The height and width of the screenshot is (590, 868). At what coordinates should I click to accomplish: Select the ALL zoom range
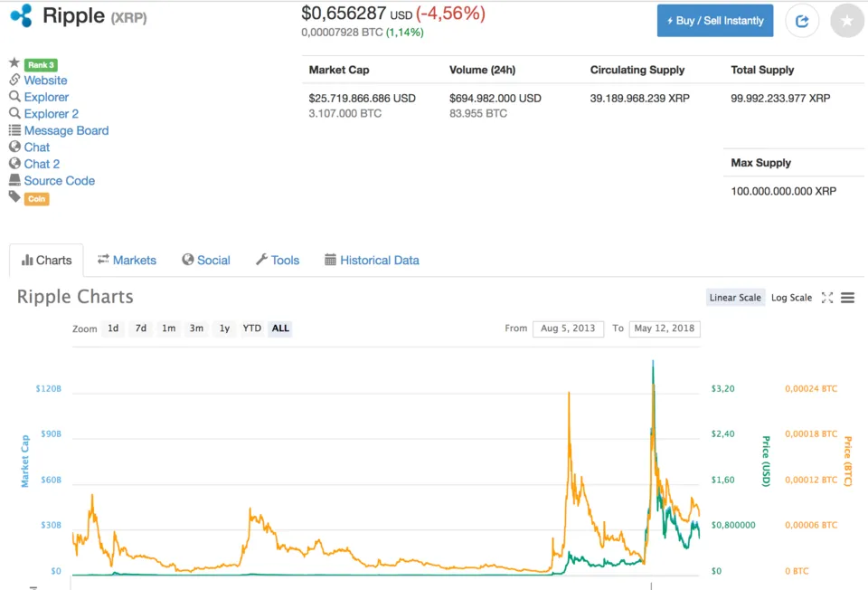280,328
